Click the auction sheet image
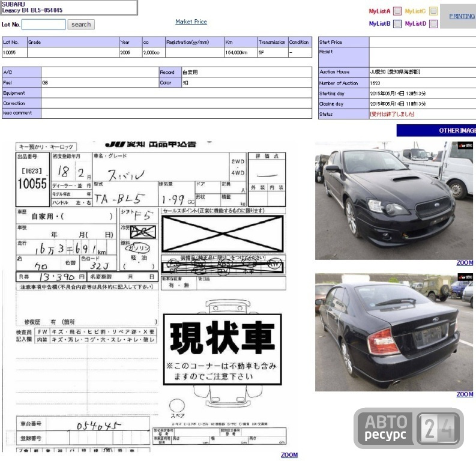 click(151, 297)
